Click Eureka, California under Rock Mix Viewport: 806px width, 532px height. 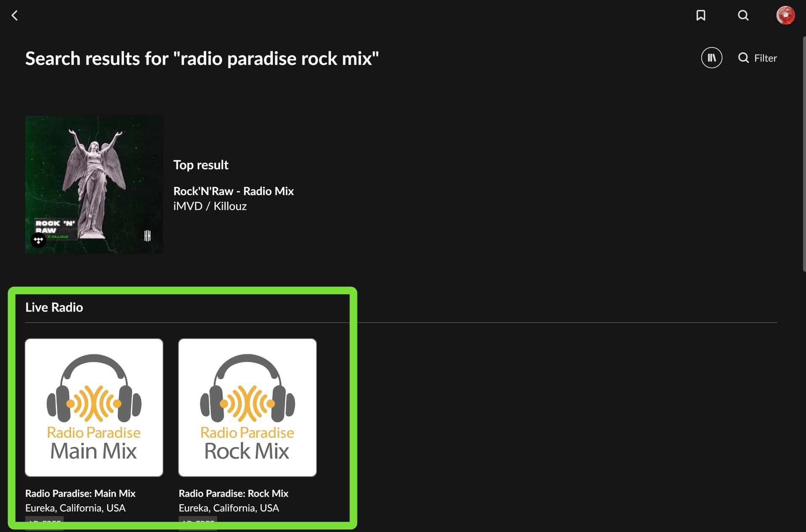[229, 508]
